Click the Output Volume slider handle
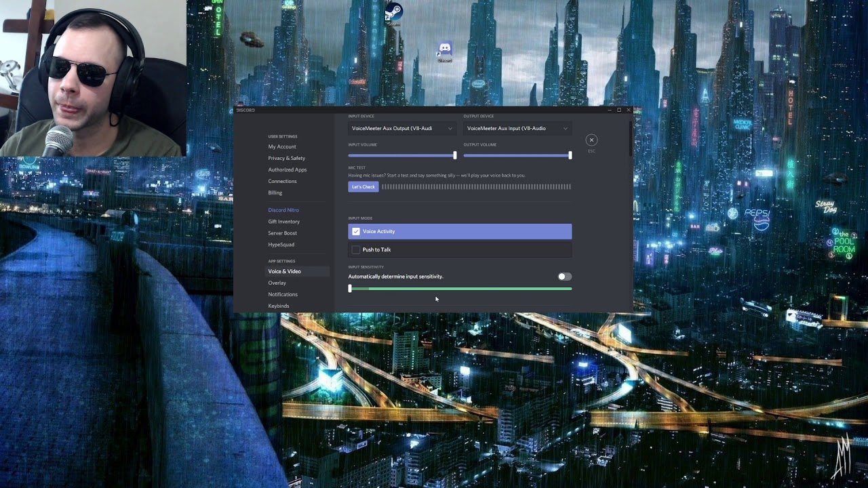Viewport: 868px width, 488px height. 570,155
